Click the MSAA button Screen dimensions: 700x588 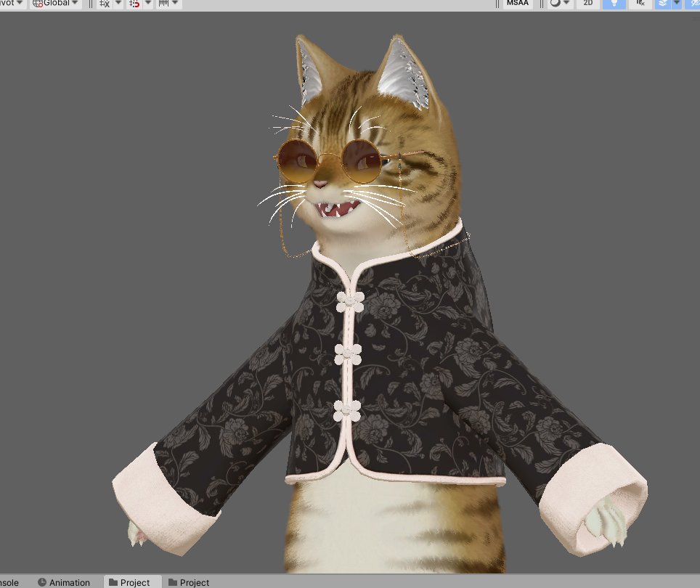(518, 3)
